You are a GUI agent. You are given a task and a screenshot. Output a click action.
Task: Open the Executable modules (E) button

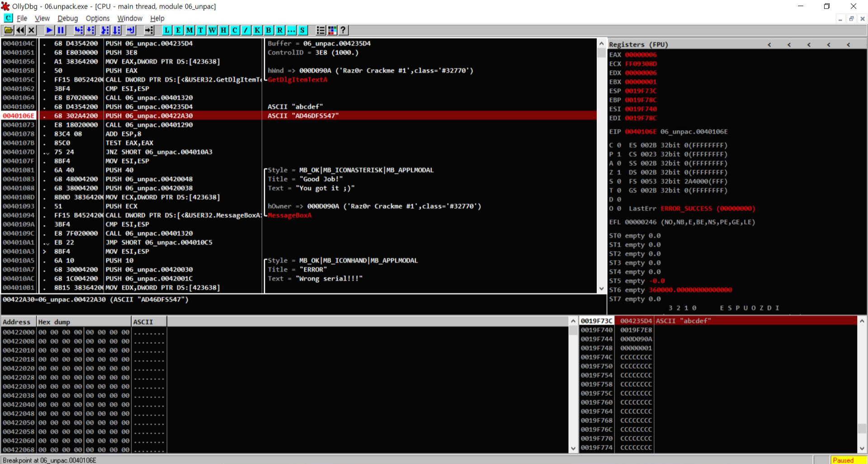click(178, 30)
